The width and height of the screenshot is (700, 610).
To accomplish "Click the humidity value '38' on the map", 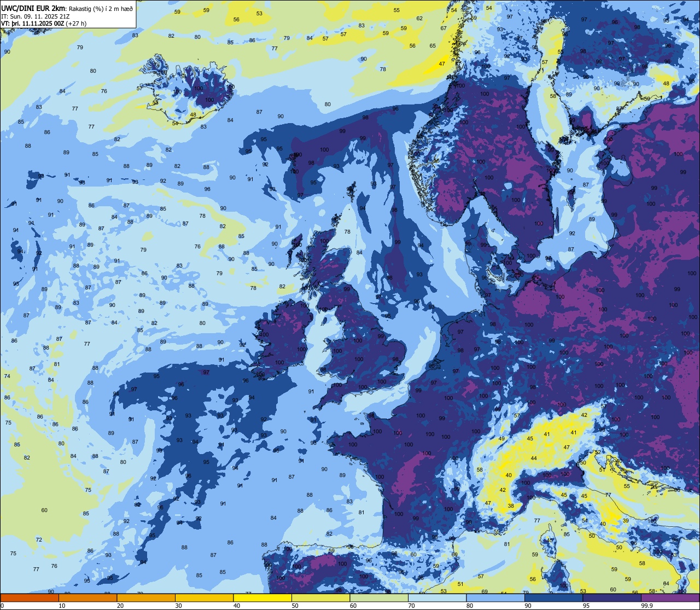I will tap(511, 506).
